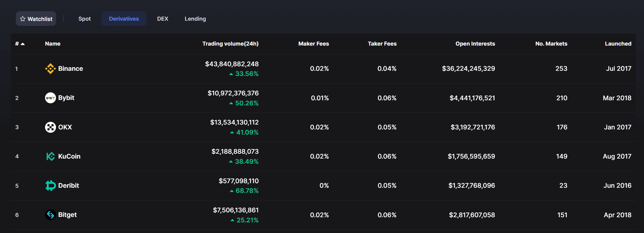Click Binance markets count 253
Viewport: 644px width, 233px height.
coord(561,69)
